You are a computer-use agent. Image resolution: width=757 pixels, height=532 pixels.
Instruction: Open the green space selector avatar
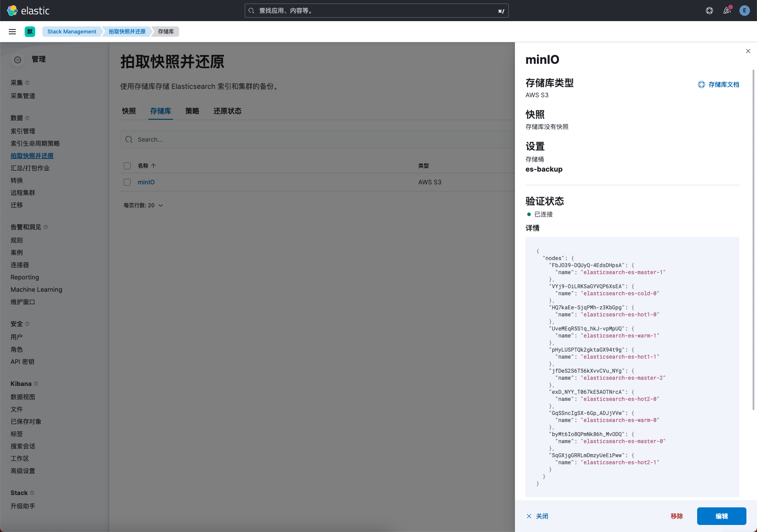click(x=30, y=32)
